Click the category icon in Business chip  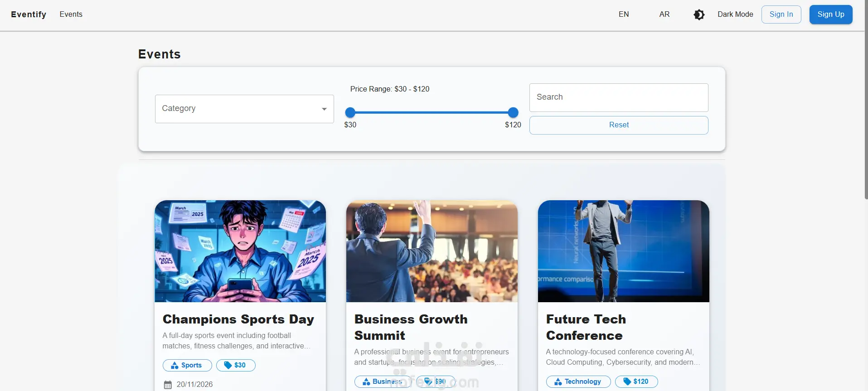coord(366,381)
